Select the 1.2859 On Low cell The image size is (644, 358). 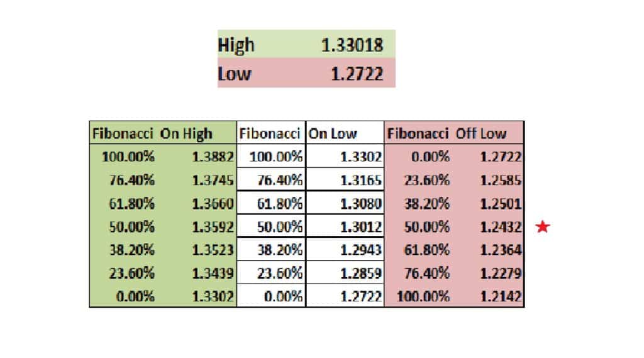pyautogui.click(x=361, y=273)
